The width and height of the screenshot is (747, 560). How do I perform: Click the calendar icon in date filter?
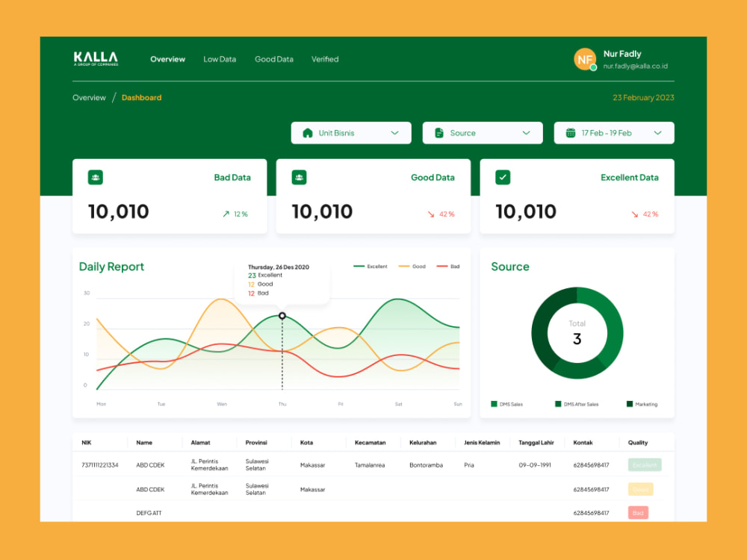coord(570,133)
